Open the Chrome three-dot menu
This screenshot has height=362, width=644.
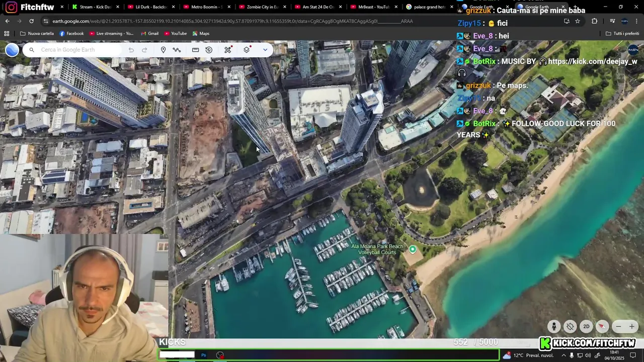[x=637, y=21]
